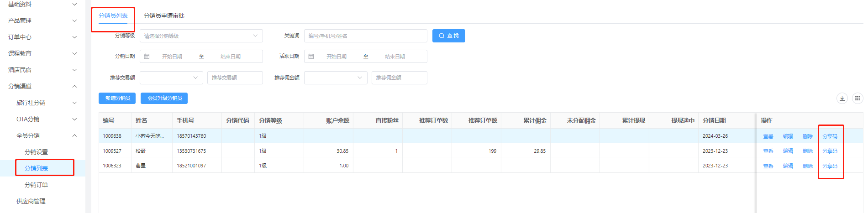Click calendar icon in 分销日期 field
The height and width of the screenshot is (213, 868).
tap(147, 57)
